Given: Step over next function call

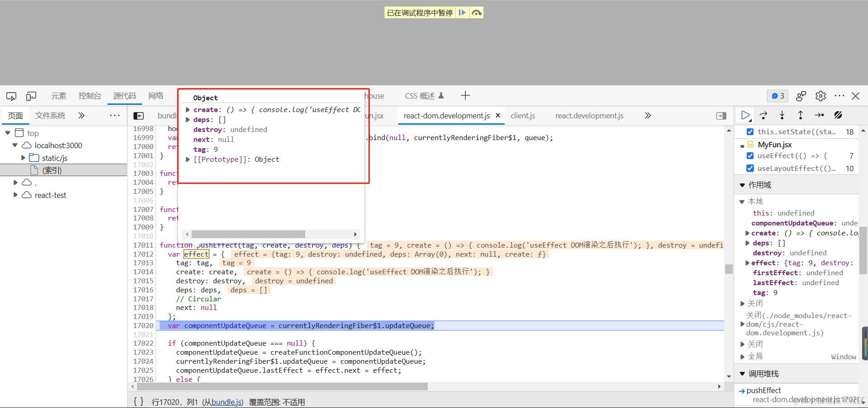Looking at the screenshot, I should coord(764,115).
